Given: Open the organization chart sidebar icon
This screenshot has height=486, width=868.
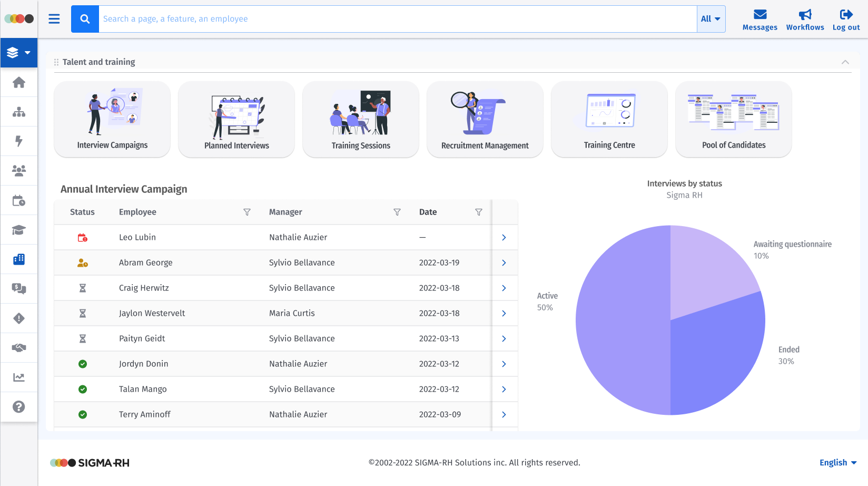Looking at the screenshot, I should [19, 112].
